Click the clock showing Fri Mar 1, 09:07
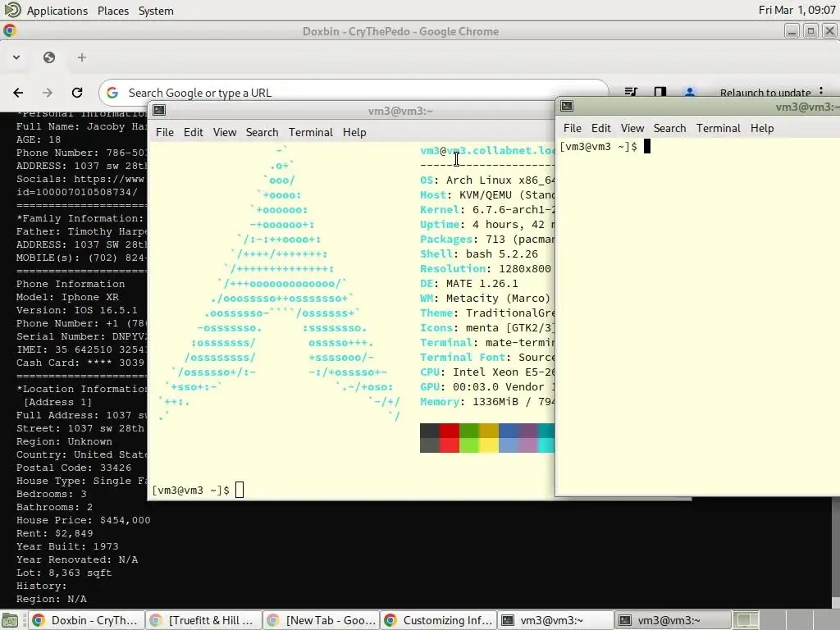The image size is (840, 630). [797, 10]
